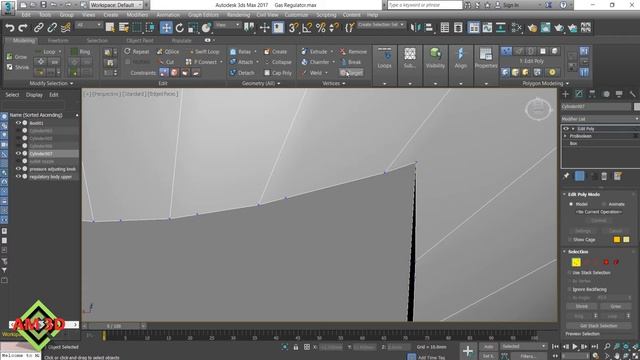Viewport: 640px width, 360px height.
Task: Open the Workspace: Default dropdown
Action: [116, 5]
